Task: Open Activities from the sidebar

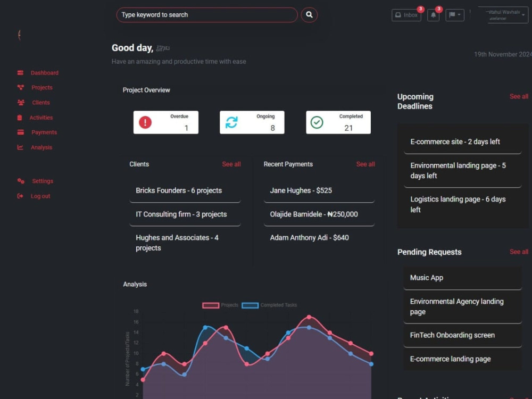Action: (x=41, y=118)
